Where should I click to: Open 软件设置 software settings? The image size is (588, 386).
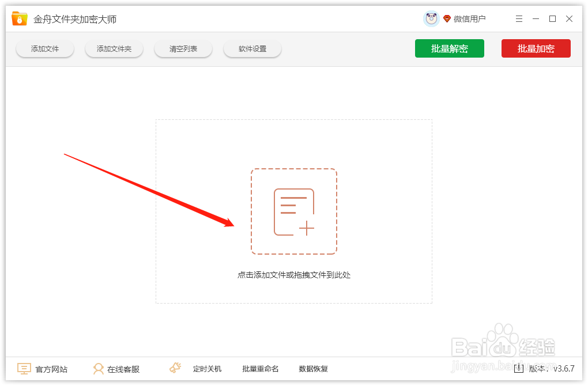252,49
